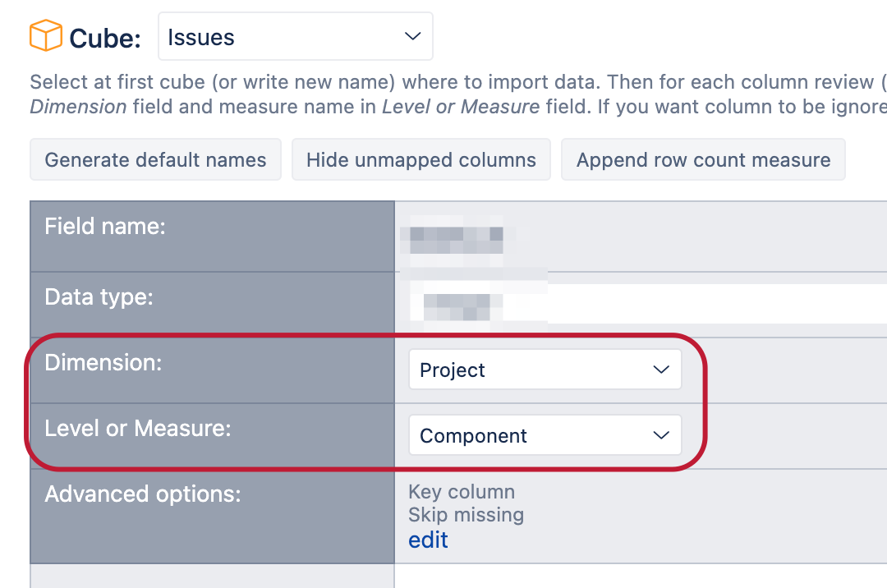Click Generate default names button
The image size is (887, 588).
155,159
